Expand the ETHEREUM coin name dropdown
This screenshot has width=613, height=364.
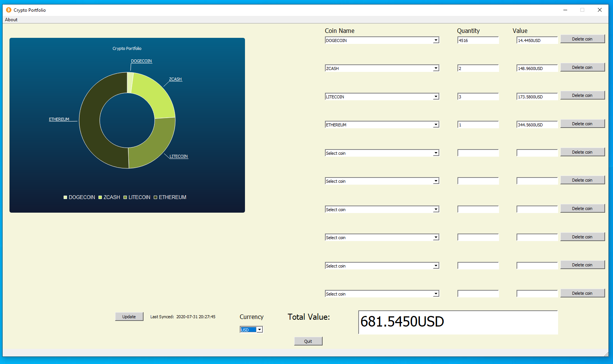coord(382,124)
